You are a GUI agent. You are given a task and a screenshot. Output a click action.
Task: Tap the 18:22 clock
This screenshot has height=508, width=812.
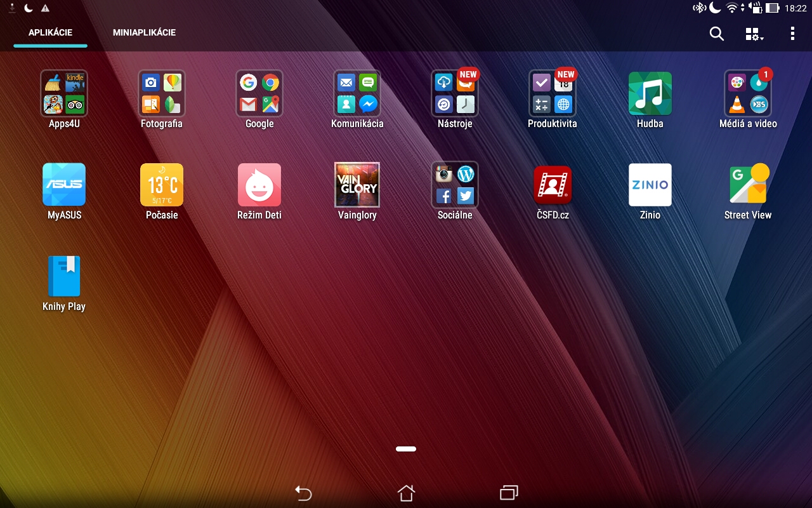coord(796,8)
